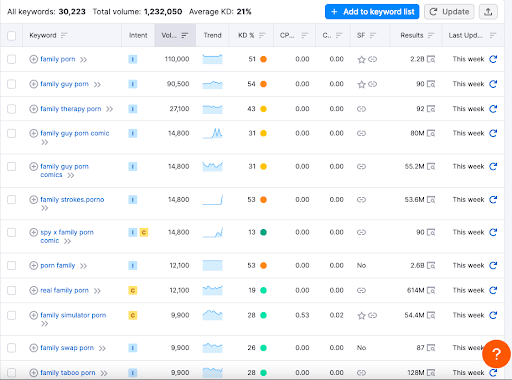Refresh the row showing 2.2B results
The image size is (512, 380).
[x=493, y=59]
